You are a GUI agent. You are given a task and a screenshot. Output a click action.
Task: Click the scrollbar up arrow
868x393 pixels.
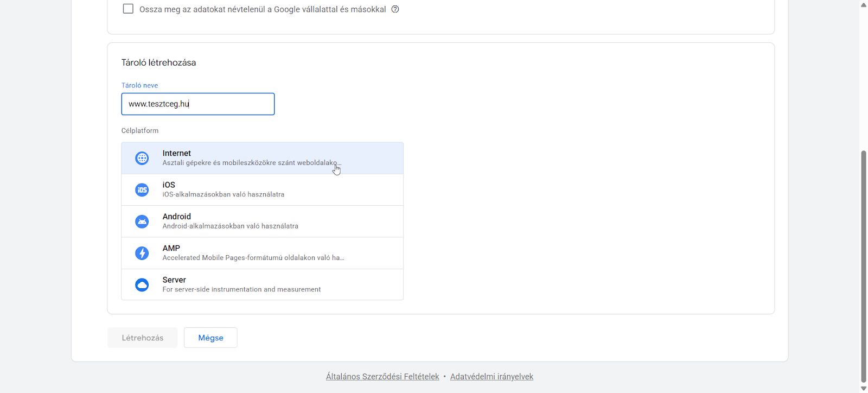tap(864, 4)
